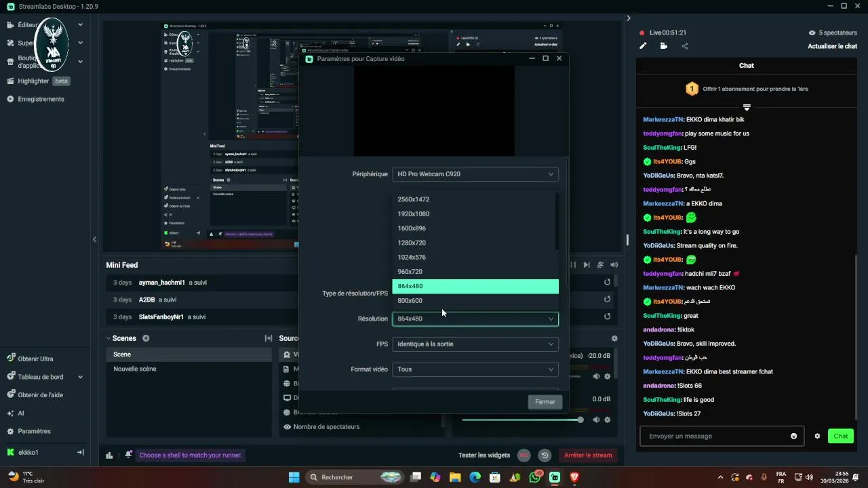This screenshot has height=488, width=868.
Task: Mute event sounds in Mini Feed header
Action: point(614,265)
